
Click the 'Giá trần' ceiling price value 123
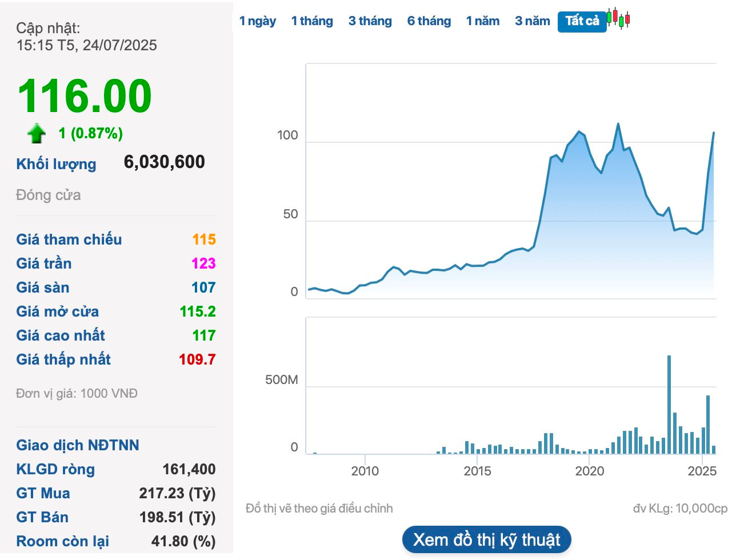point(203,263)
